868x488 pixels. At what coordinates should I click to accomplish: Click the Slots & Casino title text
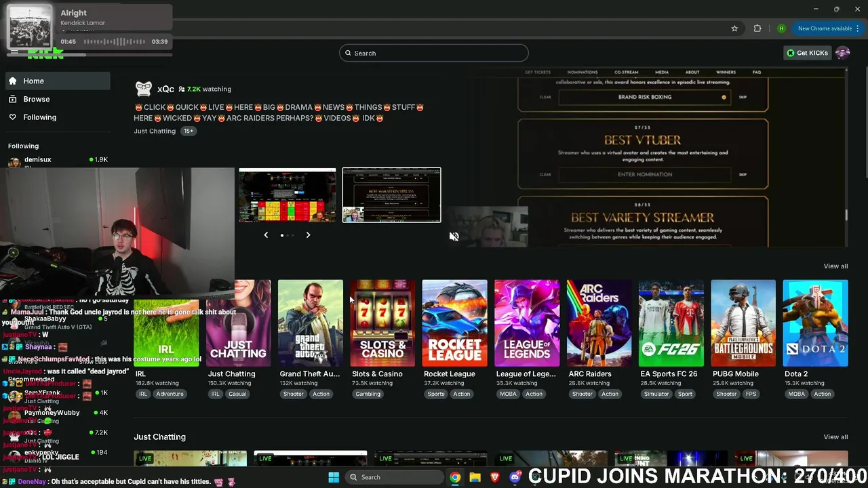pyautogui.click(x=377, y=374)
